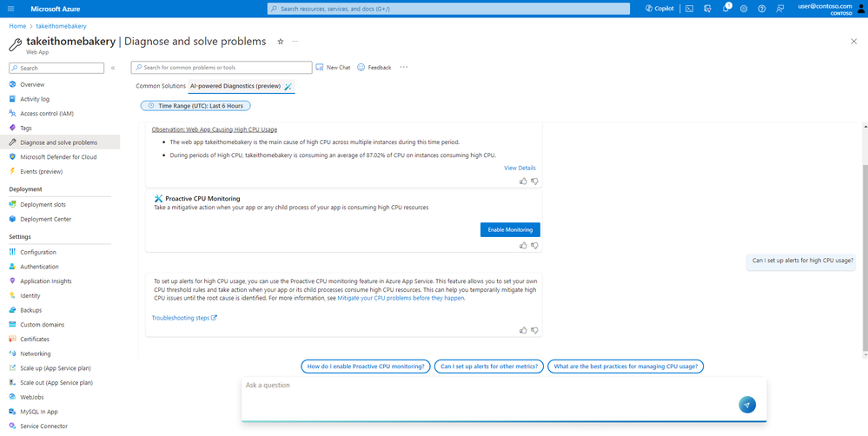868x436 pixels.
Task: Go to Home breadcrumb
Action: click(x=17, y=26)
